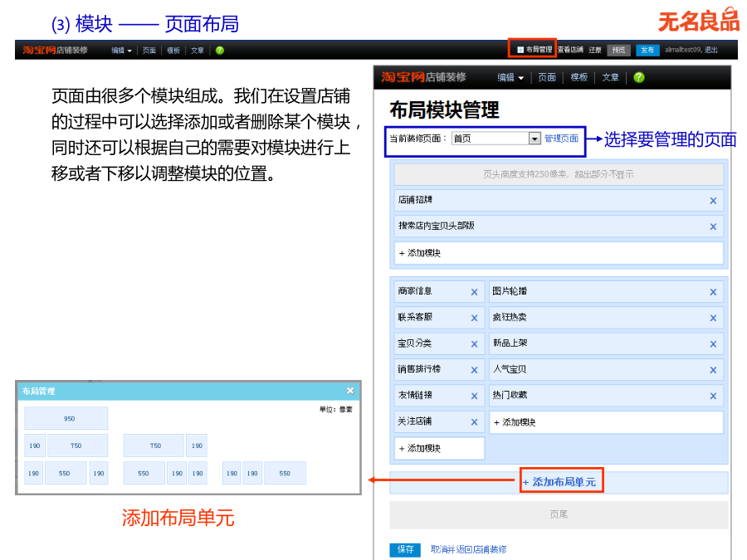The height and width of the screenshot is (560, 747).
Task: Select the 友情链接 module row
Action: (439, 395)
